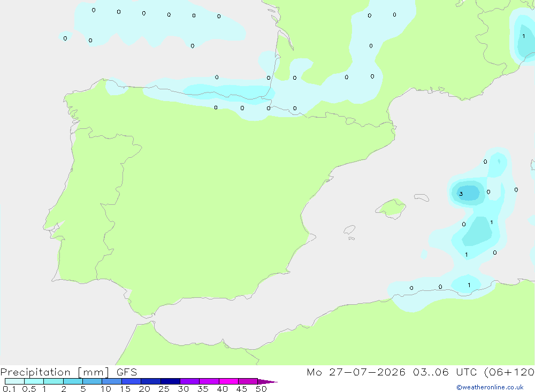
Task: Pick the 40–45 mm magenta legend swatch
Action: pyautogui.click(x=228, y=381)
